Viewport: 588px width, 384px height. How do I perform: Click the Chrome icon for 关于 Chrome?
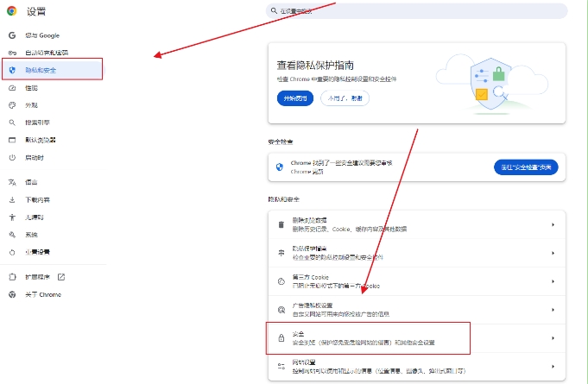click(x=12, y=295)
